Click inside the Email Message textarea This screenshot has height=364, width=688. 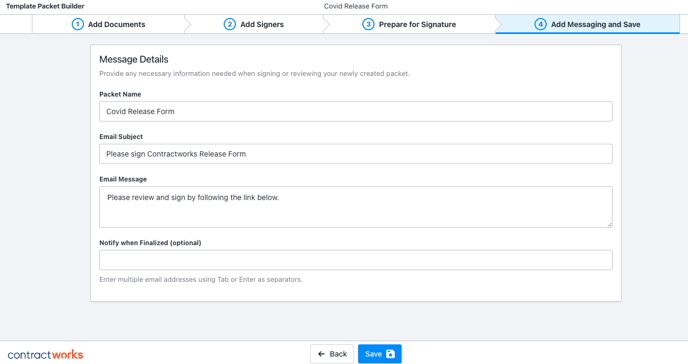click(356, 207)
